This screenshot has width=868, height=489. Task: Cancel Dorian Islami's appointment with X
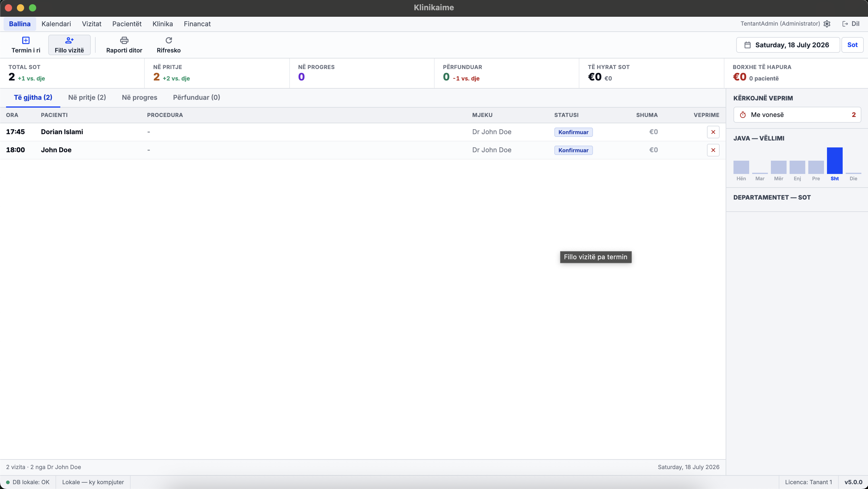pos(713,132)
